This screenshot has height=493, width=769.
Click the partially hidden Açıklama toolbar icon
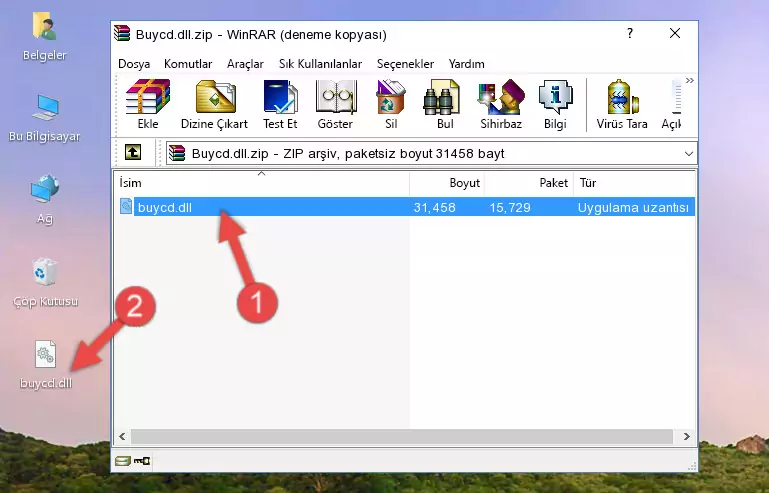tap(671, 104)
